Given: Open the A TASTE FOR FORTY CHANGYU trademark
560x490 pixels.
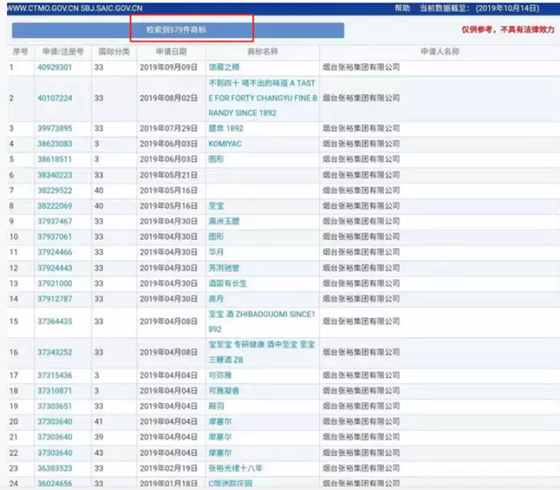Looking at the screenshot, I should click(x=262, y=98).
